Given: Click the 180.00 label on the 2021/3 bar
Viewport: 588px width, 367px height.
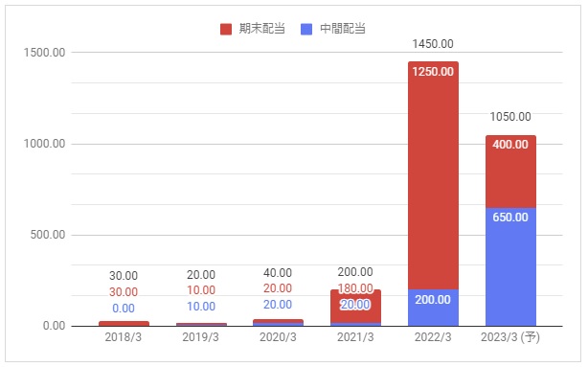Looking at the screenshot, I should point(355,288).
